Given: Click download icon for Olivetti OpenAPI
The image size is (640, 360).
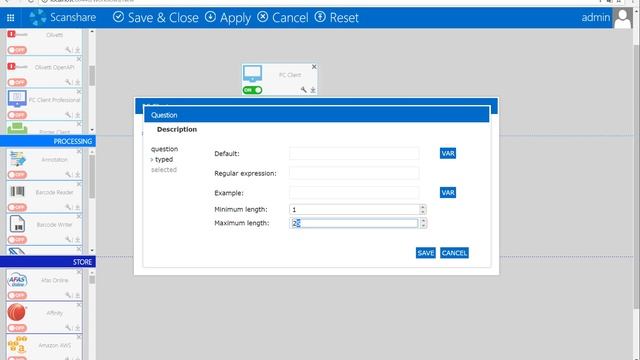Looking at the screenshot, I should click(77, 82).
